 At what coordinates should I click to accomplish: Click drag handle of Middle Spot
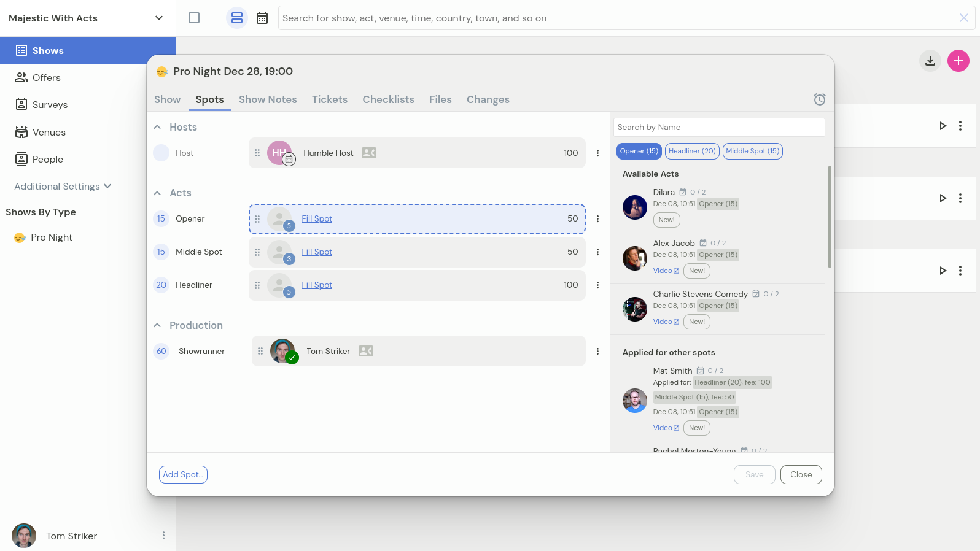click(257, 252)
